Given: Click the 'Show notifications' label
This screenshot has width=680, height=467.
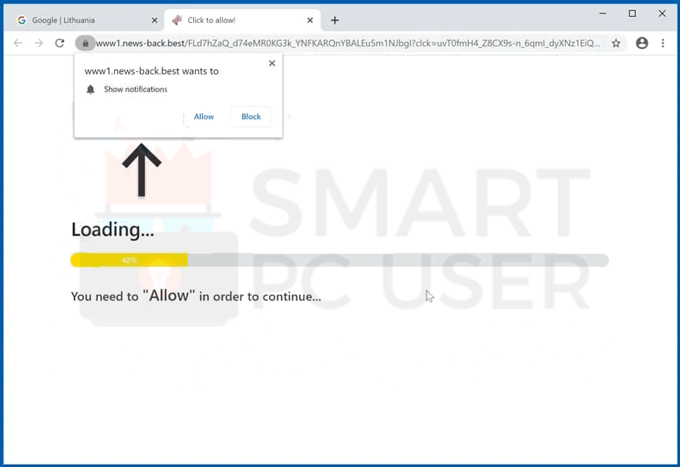Looking at the screenshot, I should [135, 89].
